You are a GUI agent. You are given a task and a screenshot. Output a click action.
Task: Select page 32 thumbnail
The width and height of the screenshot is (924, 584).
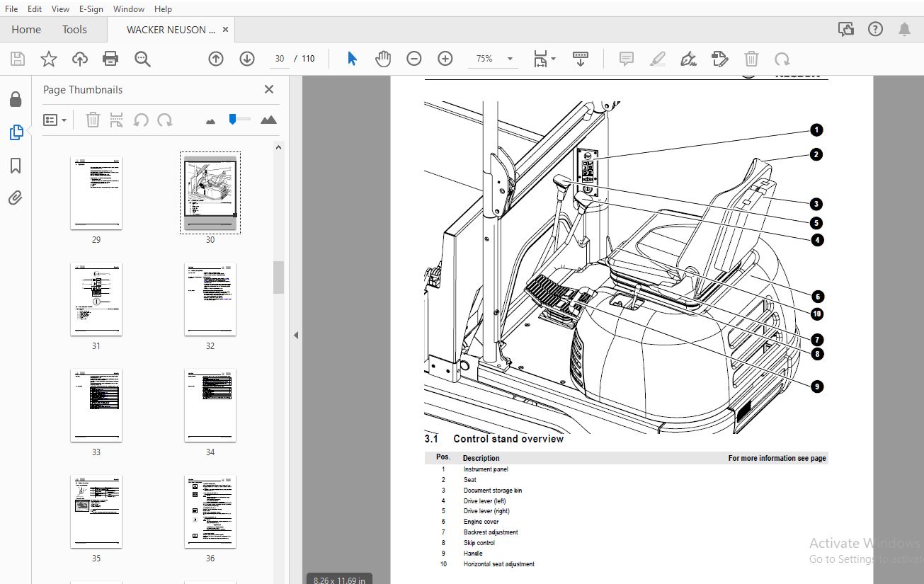coord(210,299)
